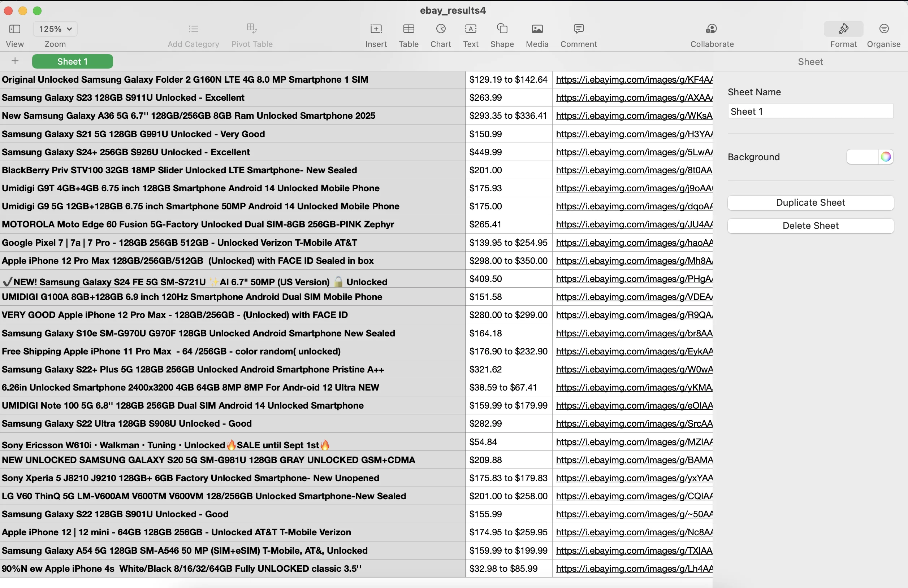Select price cell '$293.35 to $336.41'

(x=509, y=116)
